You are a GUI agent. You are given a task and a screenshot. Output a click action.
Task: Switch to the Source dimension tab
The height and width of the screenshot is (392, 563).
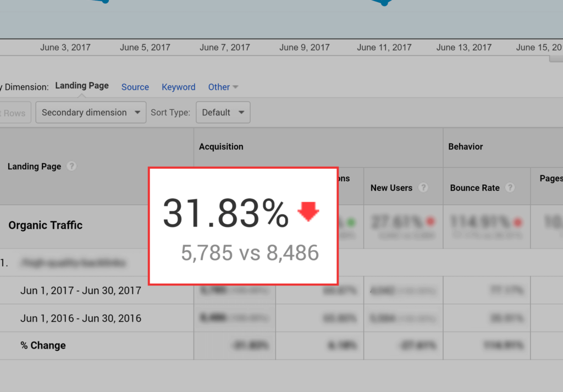point(135,87)
